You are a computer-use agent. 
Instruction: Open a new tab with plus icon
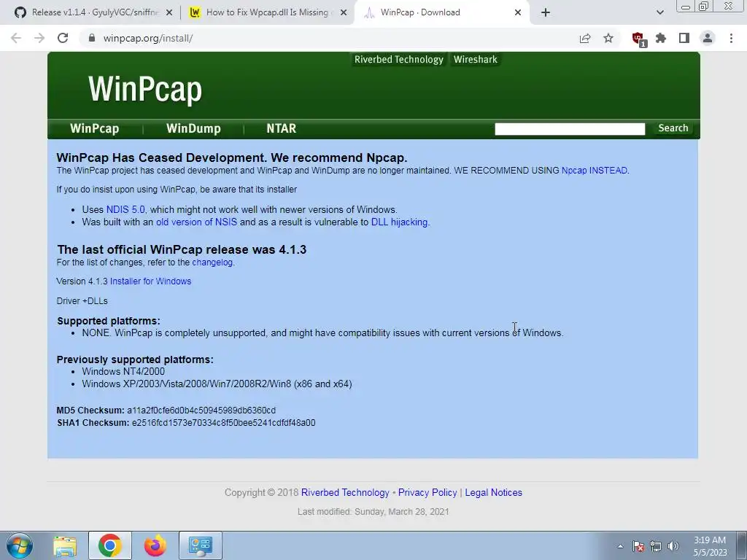tap(546, 12)
